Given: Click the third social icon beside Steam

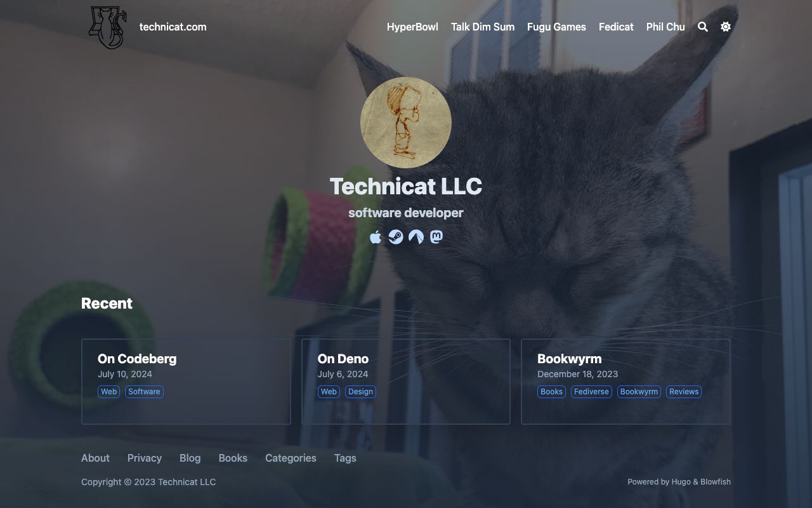Looking at the screenshot, I should pyautogui.click(x=416, y=237).
